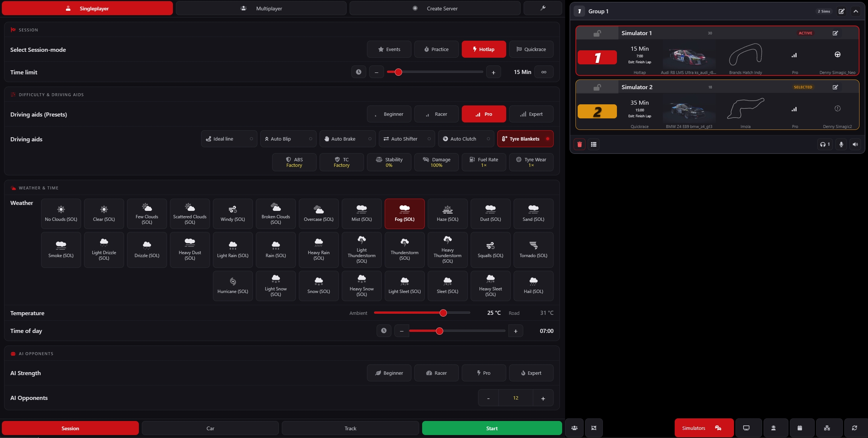868x438 pixels.
Task: Disable Tyre Blankets driving aid
Action: point(525,139)
